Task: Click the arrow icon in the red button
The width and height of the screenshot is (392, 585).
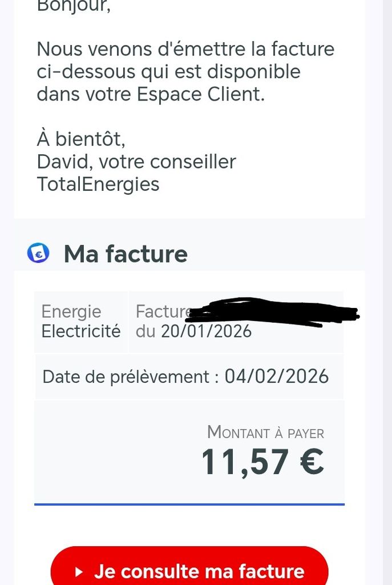Action: click(79, 572)
